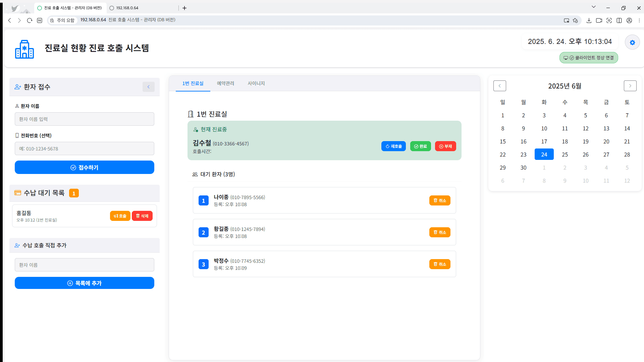Cancel waiting patient 박정수
The width and height of the screenshot is (644, 362).
pos(440,264)
